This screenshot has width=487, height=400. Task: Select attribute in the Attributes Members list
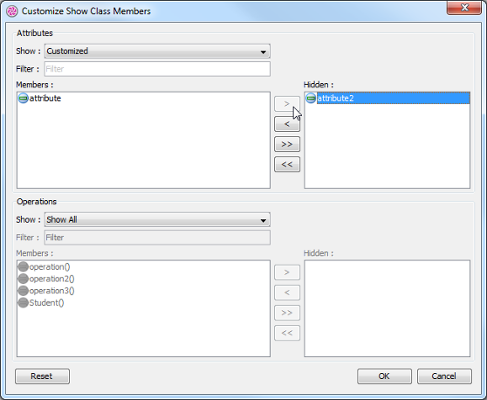point(45,98)
